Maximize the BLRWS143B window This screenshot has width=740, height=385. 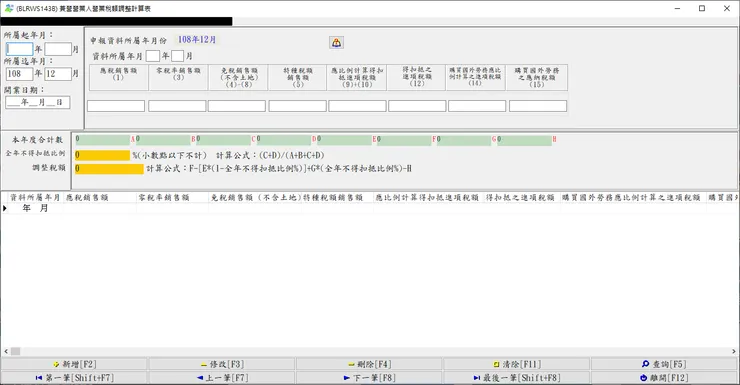(x=702, y=8)
